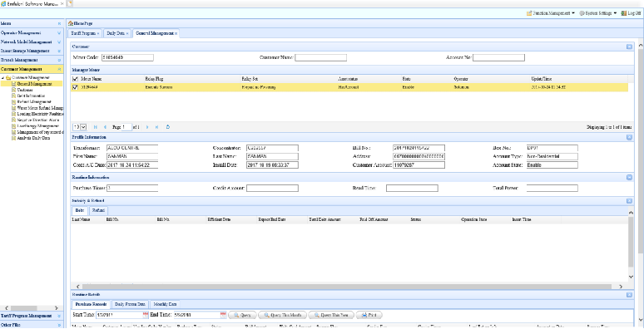Click the Credit Amount field
This screenshot has width=644, height=329.
coord(272,188)
